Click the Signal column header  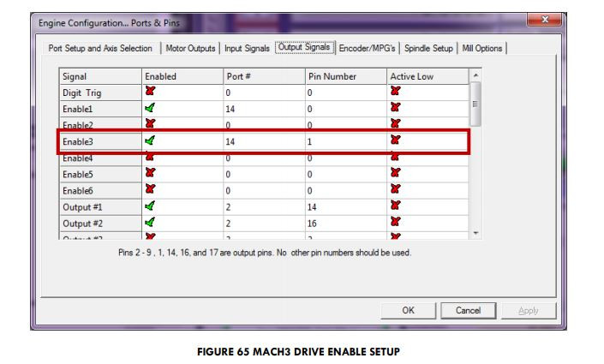click(x=100, y=76)
